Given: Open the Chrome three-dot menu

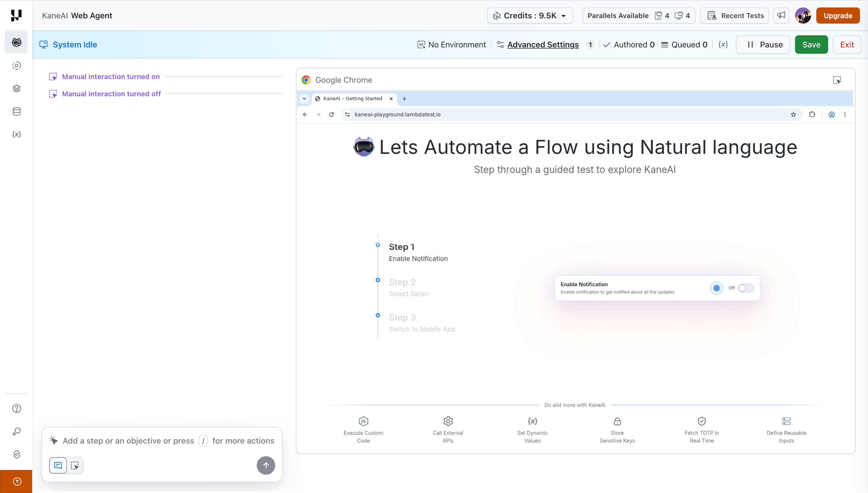Looking at the screenshot, I should click(845, 114).
